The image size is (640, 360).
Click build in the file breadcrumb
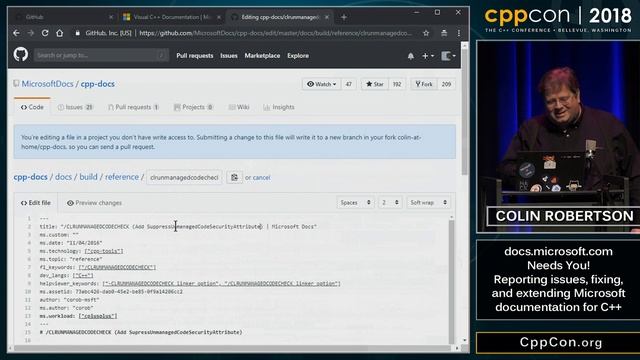pyautogui.click(x=88, y=177)
